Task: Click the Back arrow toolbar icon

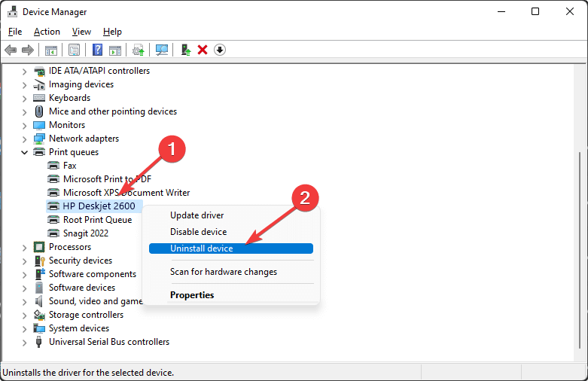Action: click(x=11, y=50)
